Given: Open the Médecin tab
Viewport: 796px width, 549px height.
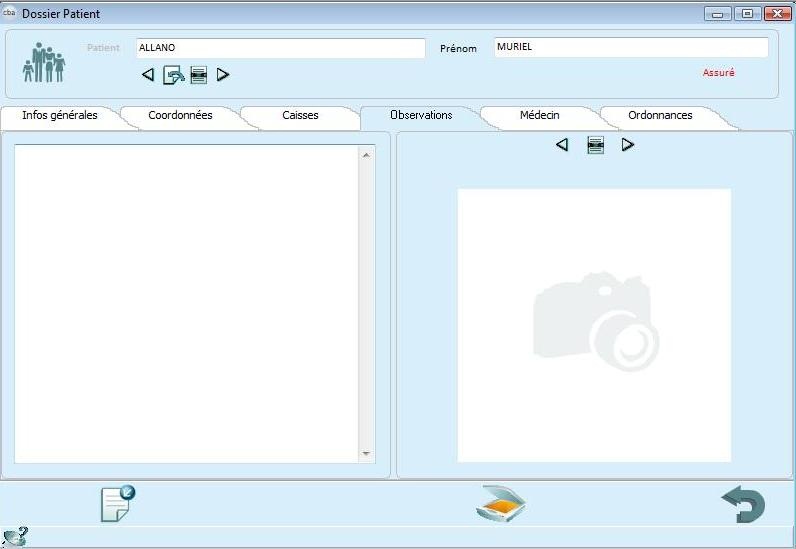Looking at the screenshot, I should pos(540,115).
